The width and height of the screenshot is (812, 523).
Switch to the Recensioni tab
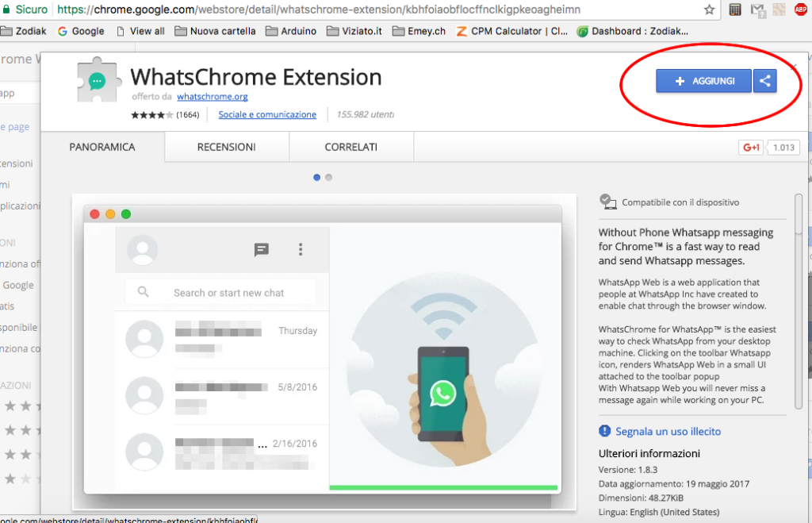click(x=227, y=148)
